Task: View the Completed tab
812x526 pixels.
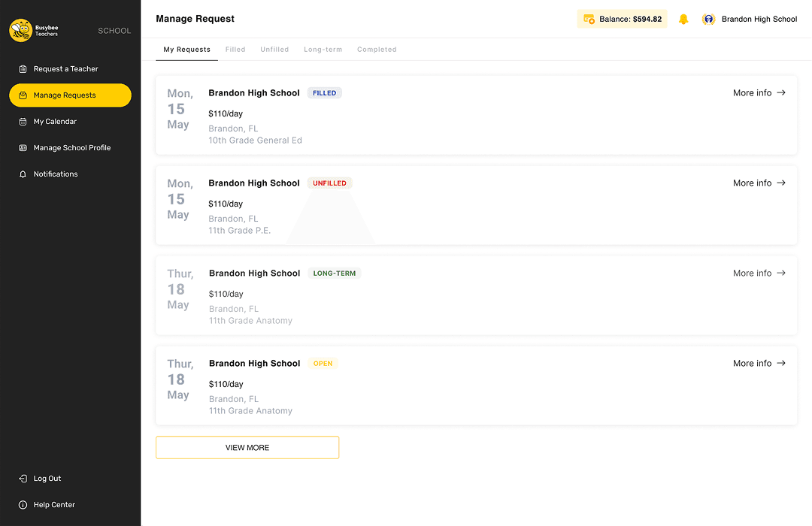Action: [x=377, y=49]
